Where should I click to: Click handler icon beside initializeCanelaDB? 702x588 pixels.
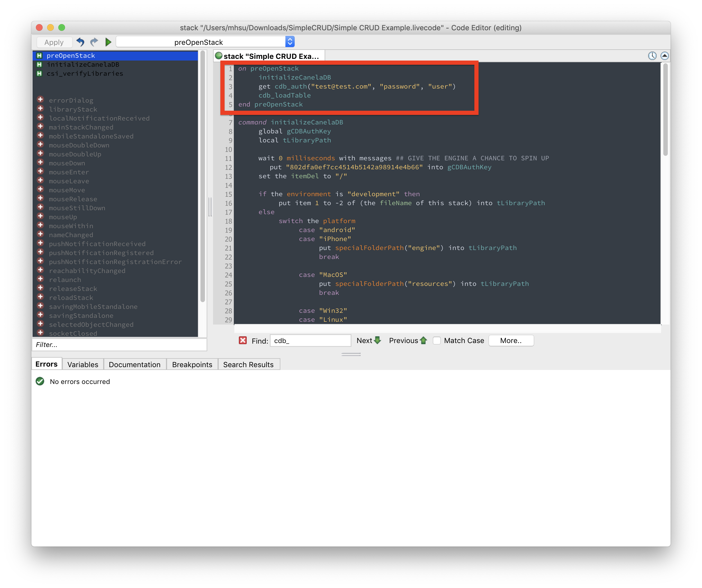click(40, 64)
